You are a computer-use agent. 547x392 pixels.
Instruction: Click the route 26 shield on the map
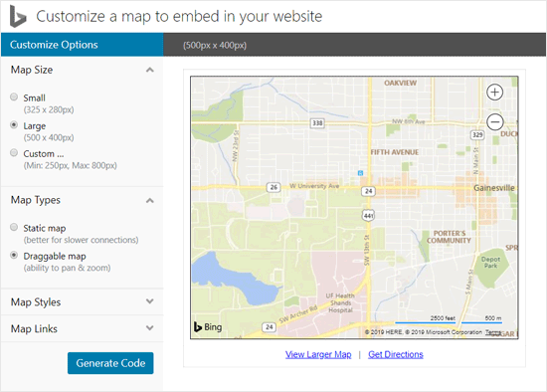pos(273,187)
